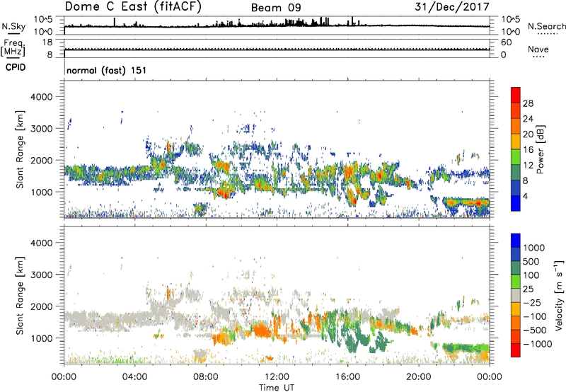Click the blue 1000 velocity color band

point(516,241)
